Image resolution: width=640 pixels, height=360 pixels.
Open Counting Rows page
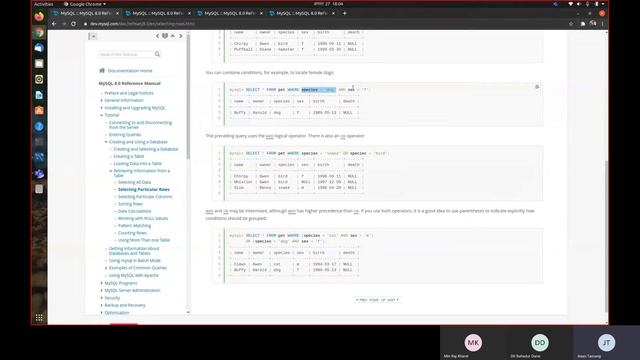tap(132, 233)
